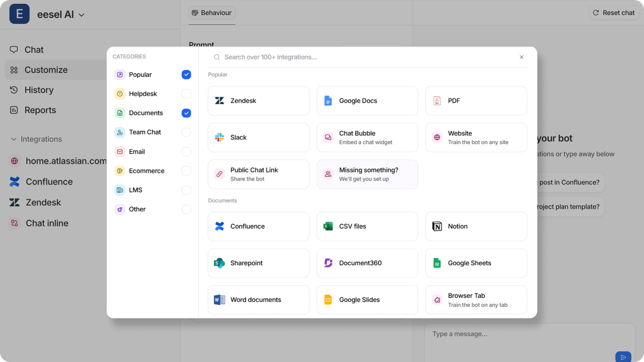Pick the Sharepoint integration
Viewport: 644px width, 362px height.
(258, 263)
